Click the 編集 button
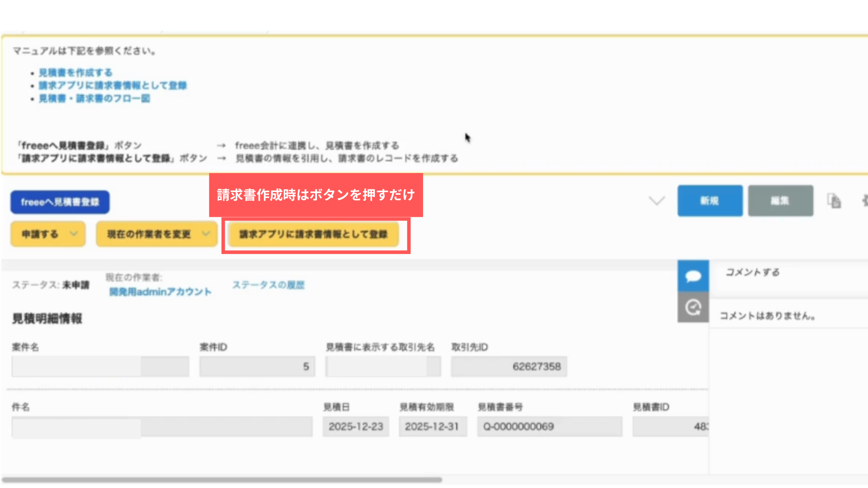Screen dimensions: 868x488 tap(780, 201)
